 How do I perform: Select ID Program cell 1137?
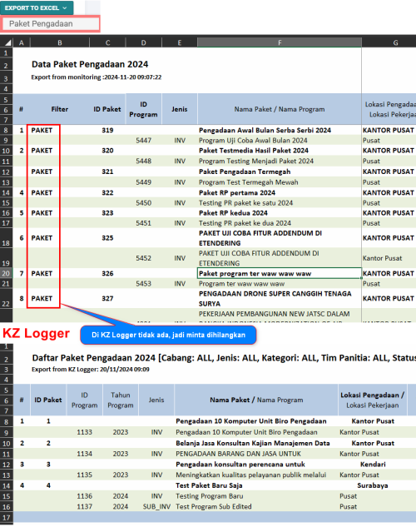pyautogui.click(x=84, y=506)
